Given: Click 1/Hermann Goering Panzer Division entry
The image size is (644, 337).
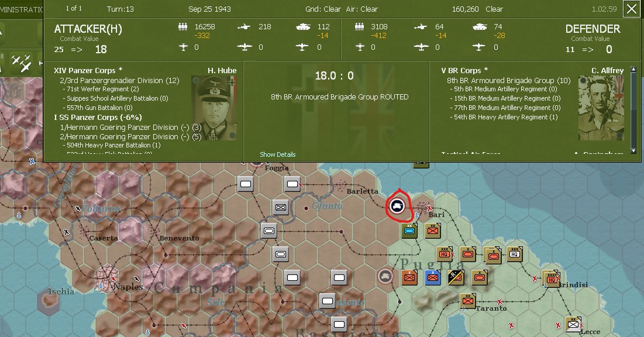Looking at the screenshot, I should 130,128.
